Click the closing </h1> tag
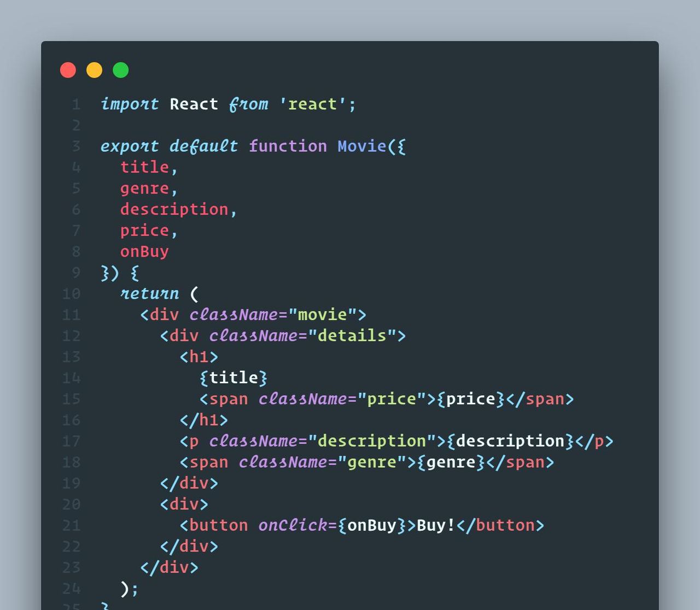Image resolution: width=700 pixels, height=610 pixels. [x=204, y=420]
